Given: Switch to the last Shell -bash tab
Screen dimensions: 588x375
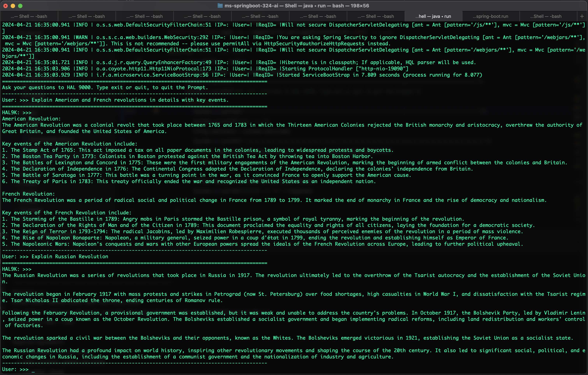Looking at the screenshot, I should click(546, 16).
